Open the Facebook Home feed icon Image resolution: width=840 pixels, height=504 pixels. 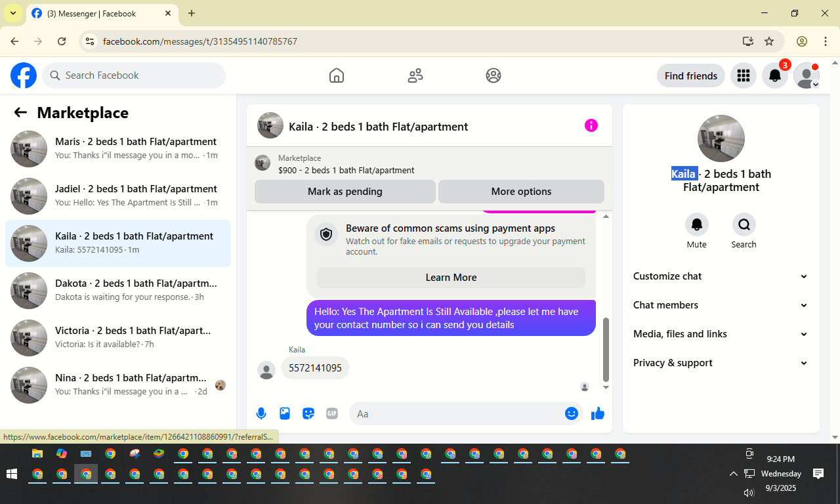coord(337,75)
